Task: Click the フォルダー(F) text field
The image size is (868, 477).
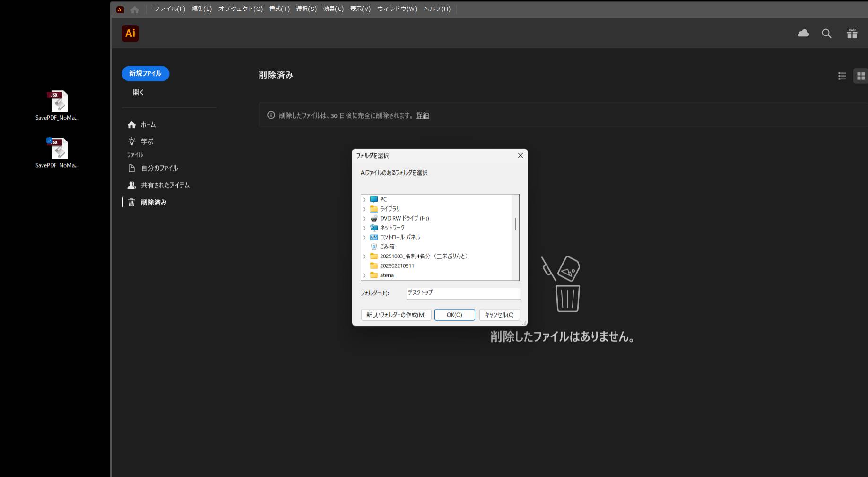Action: 463,293
